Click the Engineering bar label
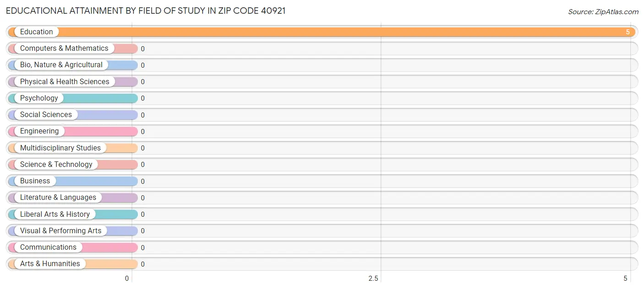 click(x=39, y=131)
